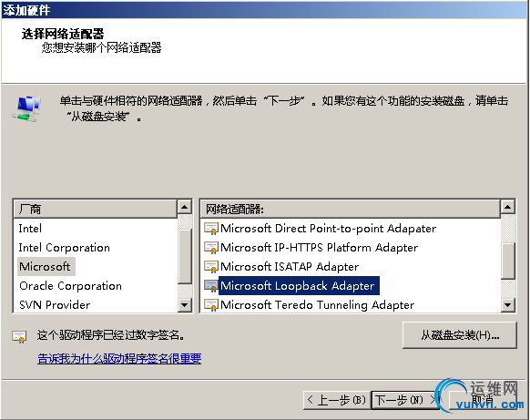Select Microsoft IP-HTTPS Platform Adapter
Image resolution: width=530 pixels, height=420 pixels.
[319, 248]
